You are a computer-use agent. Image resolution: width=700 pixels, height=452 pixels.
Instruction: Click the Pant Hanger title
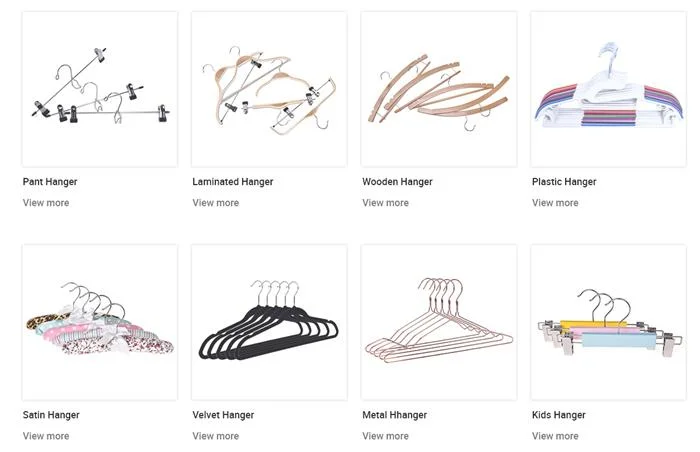(50, 182)
